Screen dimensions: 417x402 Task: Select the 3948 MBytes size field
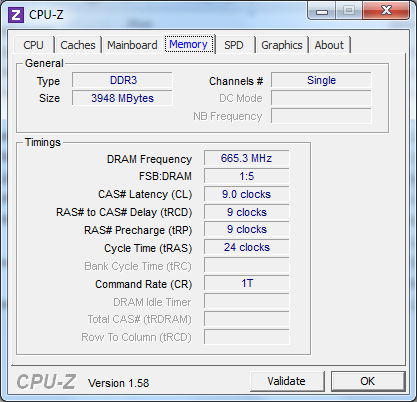pos(122,98)
